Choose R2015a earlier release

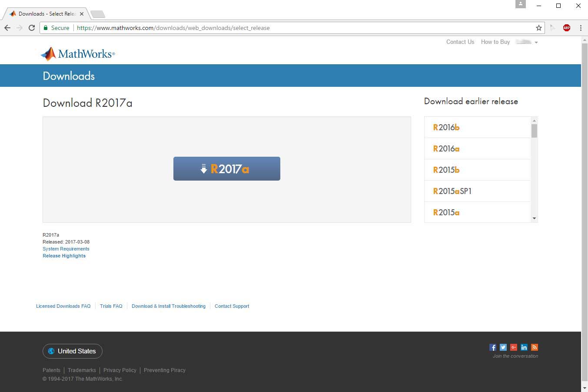(477, 212)
